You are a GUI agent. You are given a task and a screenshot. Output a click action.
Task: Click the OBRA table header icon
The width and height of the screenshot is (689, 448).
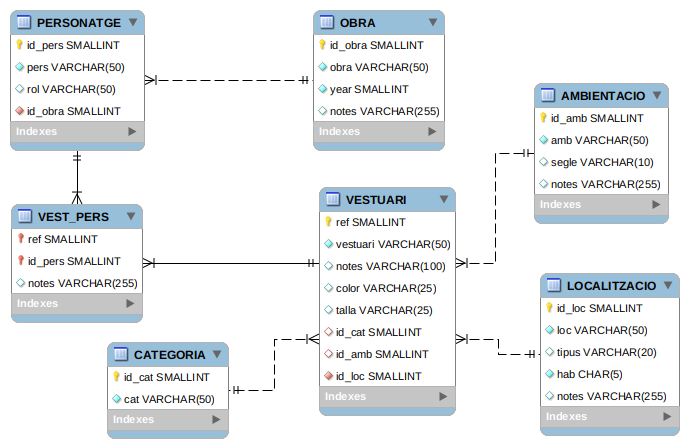click(x=326, y=22)
